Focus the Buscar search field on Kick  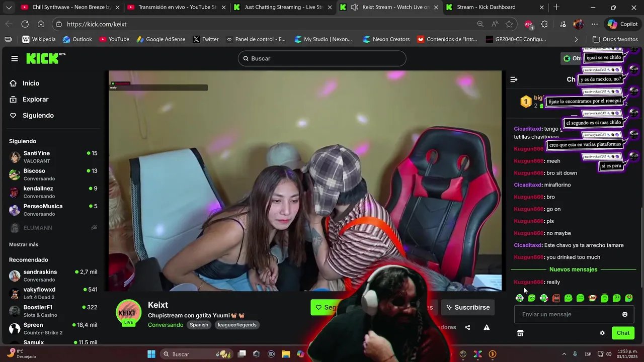tap(322, 58)
